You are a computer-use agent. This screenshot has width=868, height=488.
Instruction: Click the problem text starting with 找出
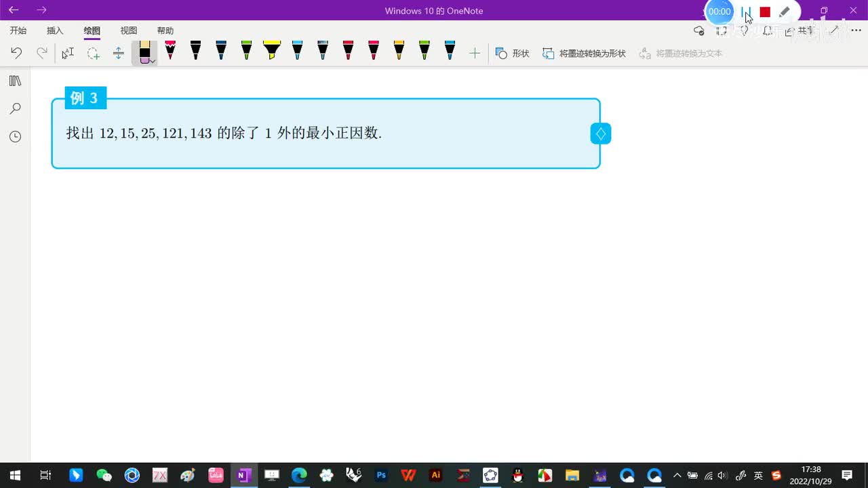tap(224, 133)
